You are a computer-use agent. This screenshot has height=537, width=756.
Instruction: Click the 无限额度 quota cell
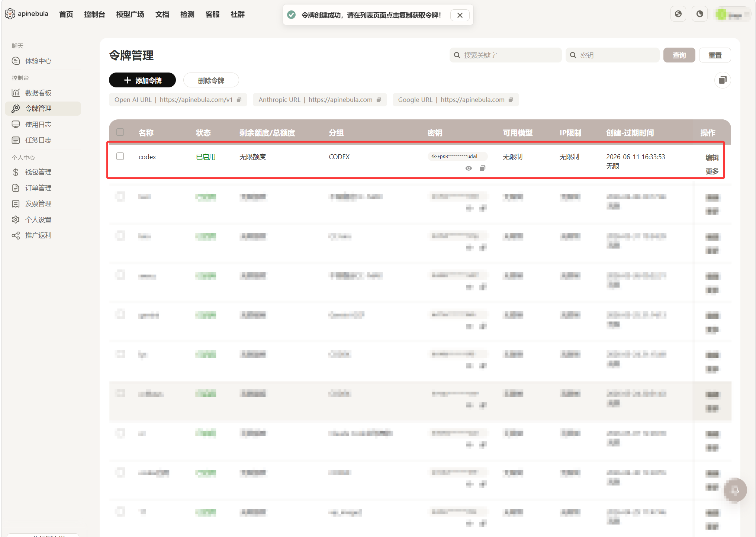tap(253, 157)
